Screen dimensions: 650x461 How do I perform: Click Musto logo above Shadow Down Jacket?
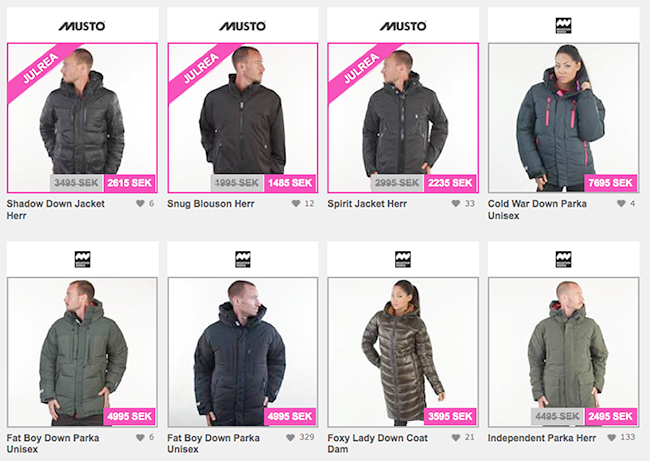pos(82,26)
